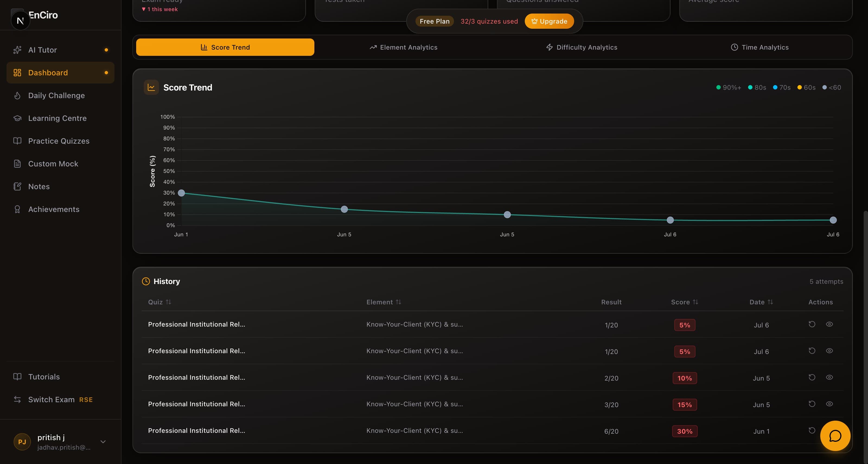Screen dimensions: 868x464
Task: Click the Switch Exam RSE option
Action: coord(60,399)
